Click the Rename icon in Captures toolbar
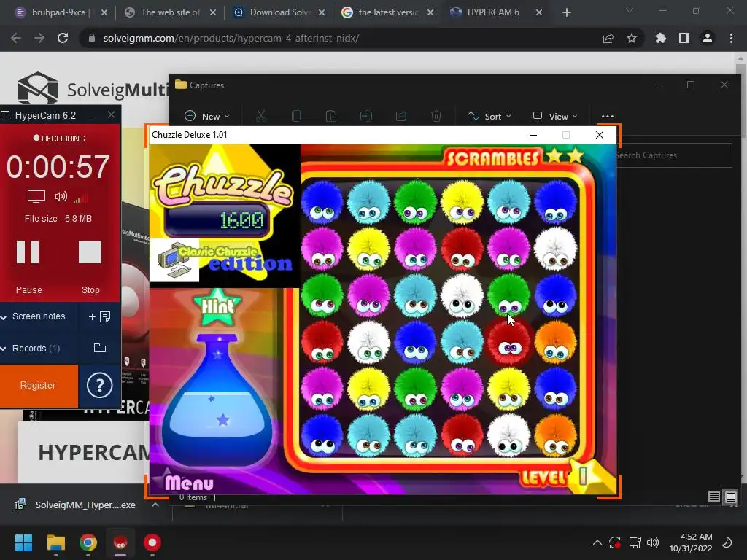Screen dimensions: 747x560 click(x=366, y=116)
